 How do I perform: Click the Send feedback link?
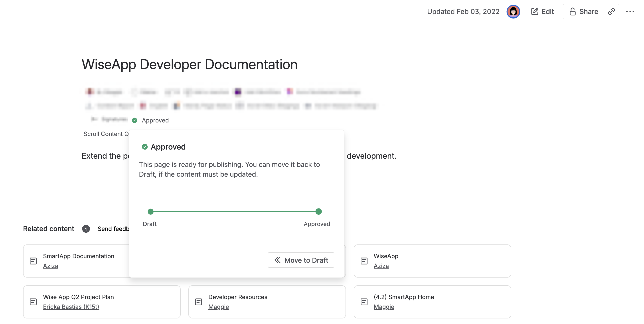click(114, 229)
